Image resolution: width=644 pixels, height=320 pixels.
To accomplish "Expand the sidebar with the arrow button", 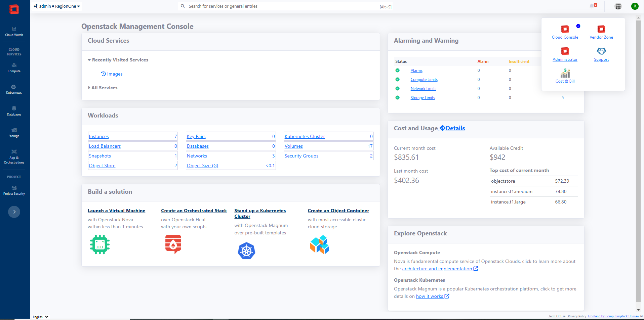I will pyautogui.click(x=14, y=212).
